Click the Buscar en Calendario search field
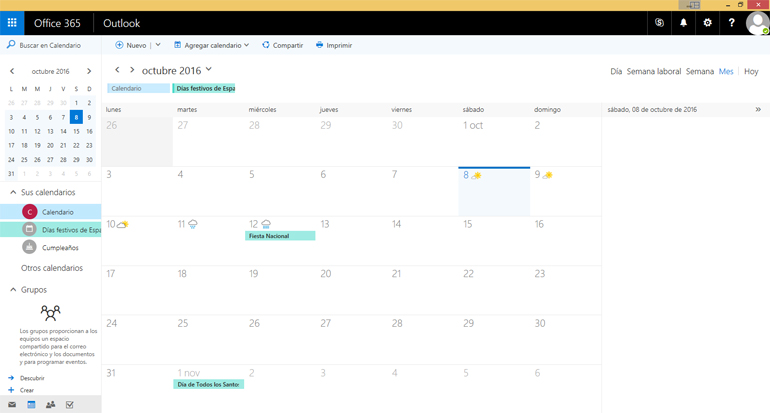Screen dimensions: 770x413 50,45
